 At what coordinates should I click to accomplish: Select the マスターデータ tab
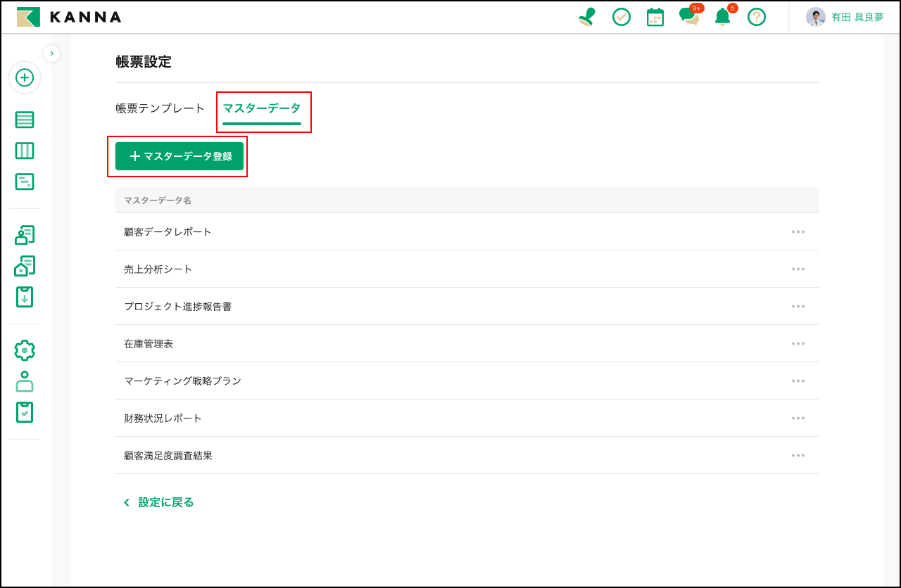pos(262,108)
